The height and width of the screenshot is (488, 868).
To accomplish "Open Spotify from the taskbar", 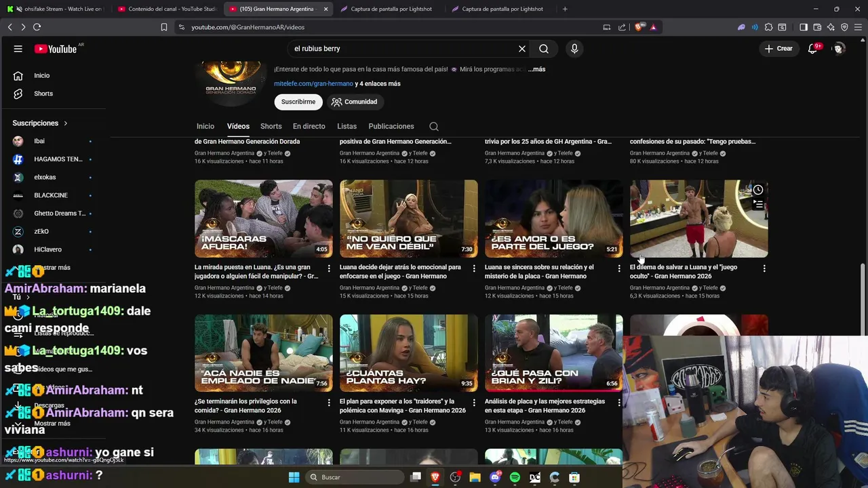I will click(x=515, y=477).
